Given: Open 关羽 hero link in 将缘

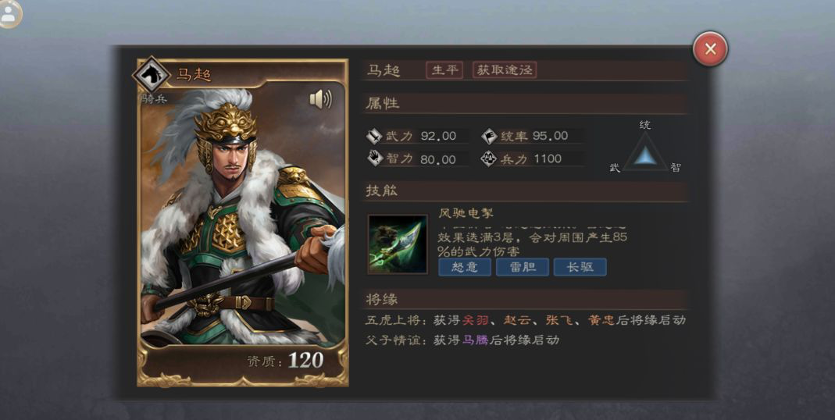Looking at the screenshot, I should tap(476, 320).
